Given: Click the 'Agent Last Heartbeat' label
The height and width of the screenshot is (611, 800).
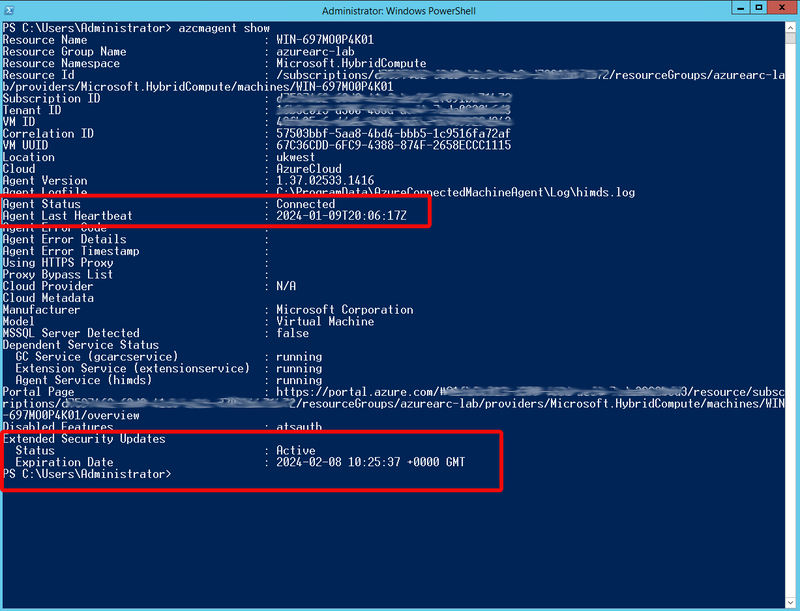Looking at the screenshot, I should 67,216.
